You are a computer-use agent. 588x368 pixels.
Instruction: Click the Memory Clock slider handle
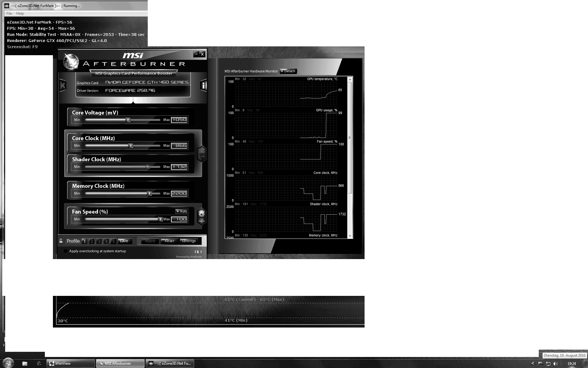150,194
